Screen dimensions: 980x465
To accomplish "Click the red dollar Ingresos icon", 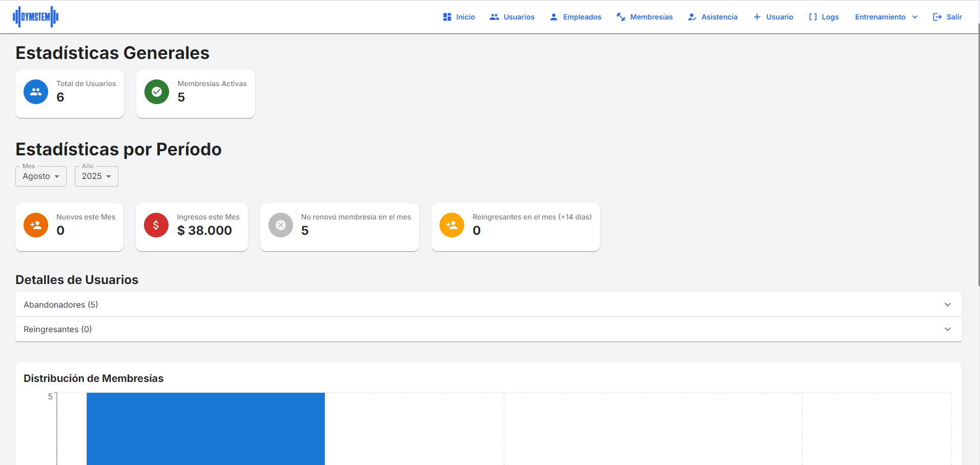I will [x=156, y=225].
